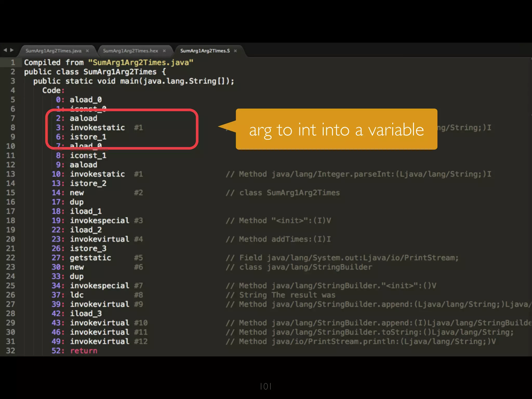This screenshot has height=399, width=532.
Task: Select the SumArg1Arg2Times.S tab
Action: 205,51
